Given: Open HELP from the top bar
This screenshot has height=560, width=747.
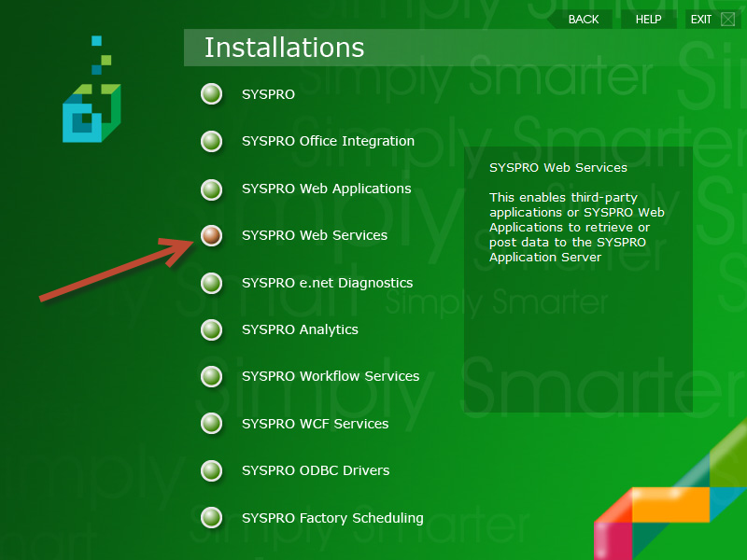Looking at the screenshot, I should 648,20.
